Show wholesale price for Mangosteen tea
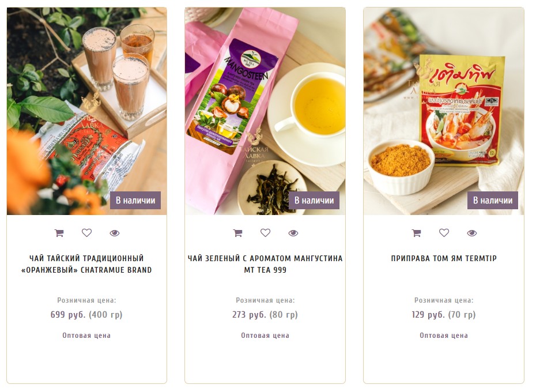The image size is (536, 392). coord(265,336)
